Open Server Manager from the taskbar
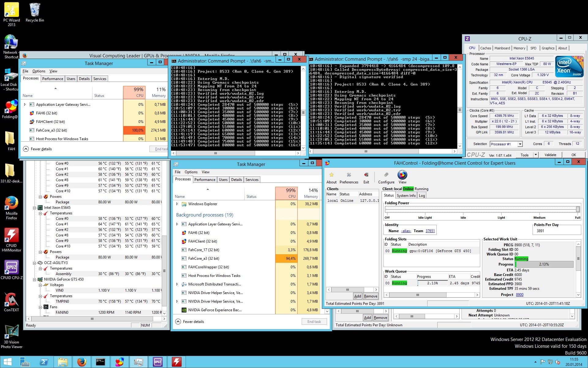Image resolution: width=588 pixels, height=368 pixels. pyautogui.click(x=24, y=362)
